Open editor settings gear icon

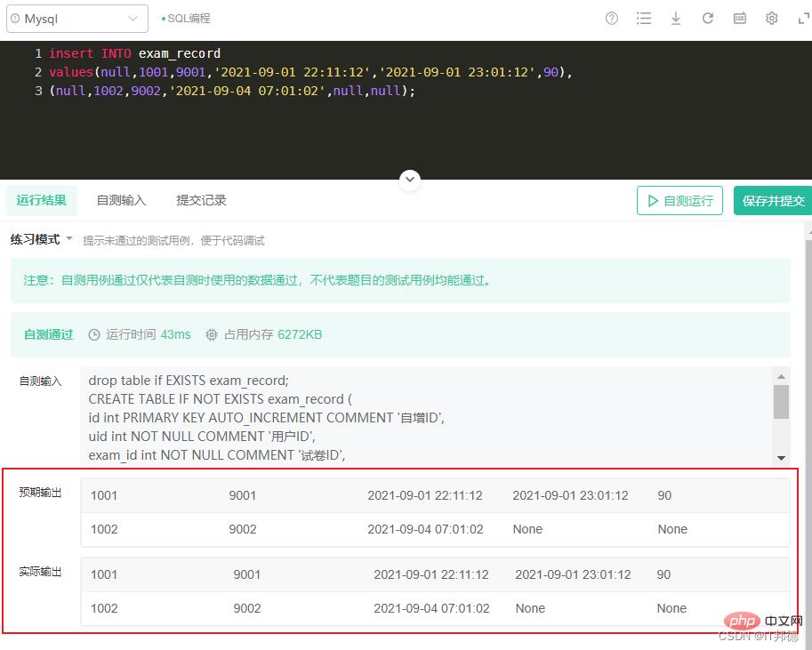point(772,19)
